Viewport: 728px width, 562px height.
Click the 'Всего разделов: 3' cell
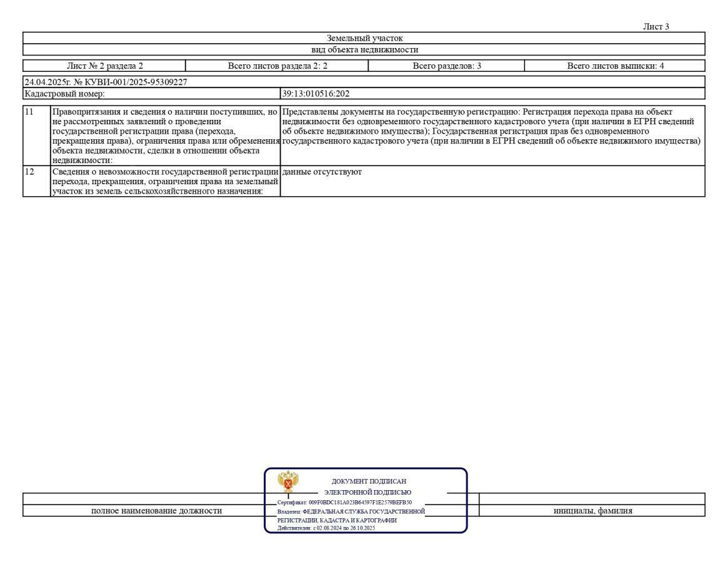pos(447,66)
